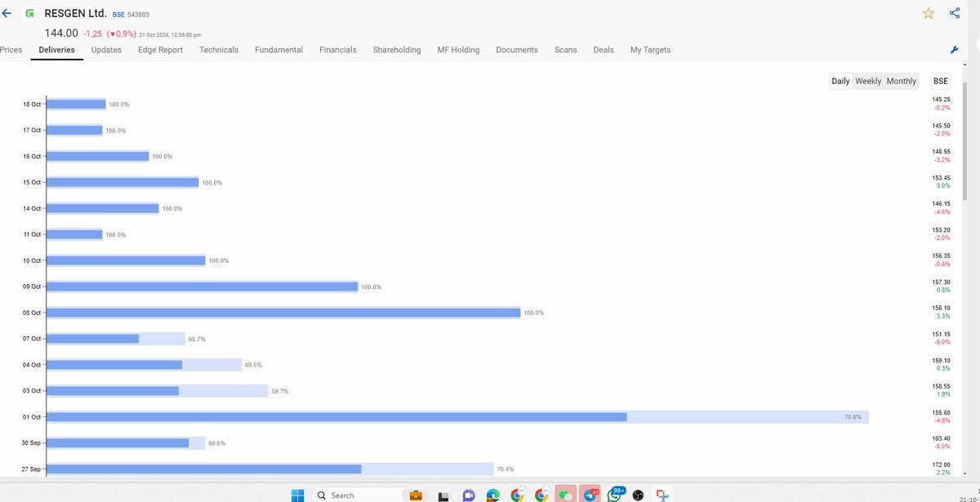The image size is (980, 502).
Task: Click the 543805 scrip code
Action: tap(139, 15)
